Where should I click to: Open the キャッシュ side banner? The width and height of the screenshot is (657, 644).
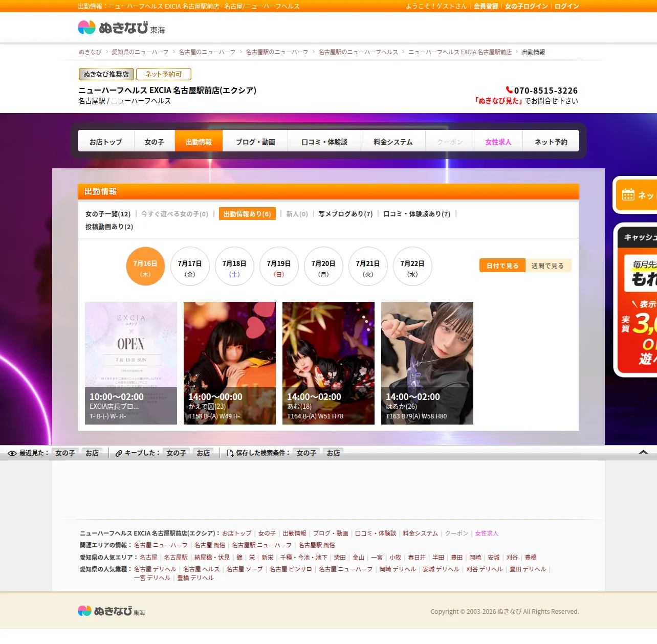point(636,300)
